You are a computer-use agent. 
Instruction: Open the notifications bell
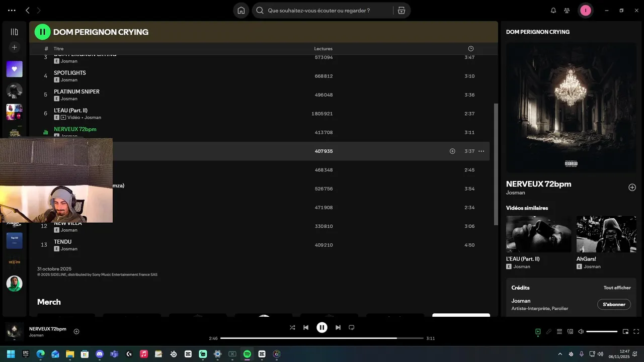coord(553,10)
